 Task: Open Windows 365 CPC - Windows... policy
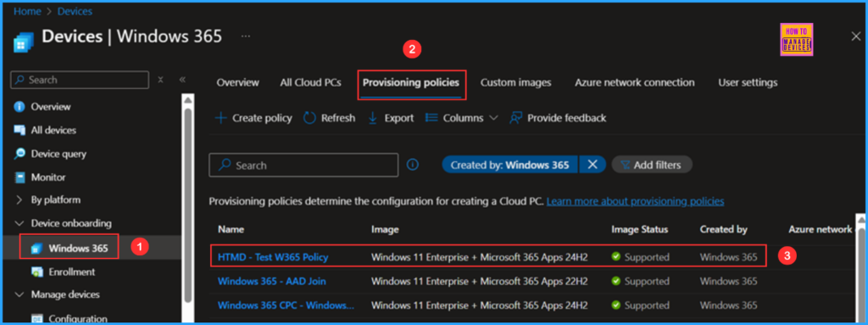[287, 305]
